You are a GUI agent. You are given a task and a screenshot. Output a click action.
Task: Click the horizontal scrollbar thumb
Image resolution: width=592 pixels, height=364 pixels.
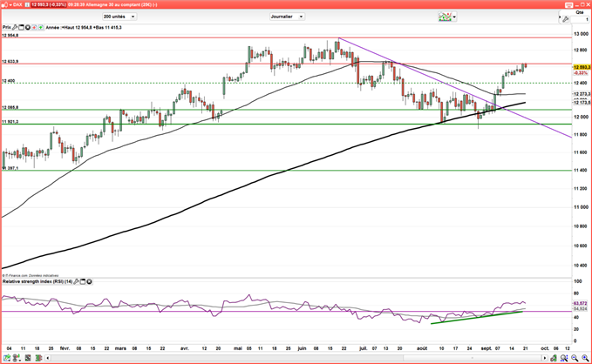coord(472,358)
